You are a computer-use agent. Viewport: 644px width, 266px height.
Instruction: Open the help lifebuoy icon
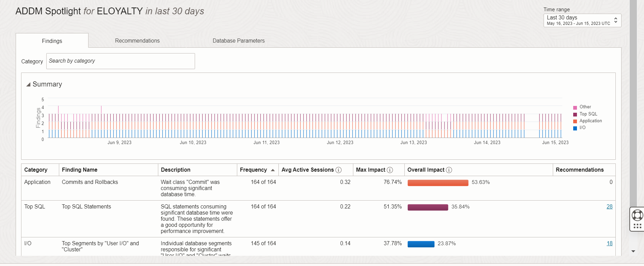point(637,215)
